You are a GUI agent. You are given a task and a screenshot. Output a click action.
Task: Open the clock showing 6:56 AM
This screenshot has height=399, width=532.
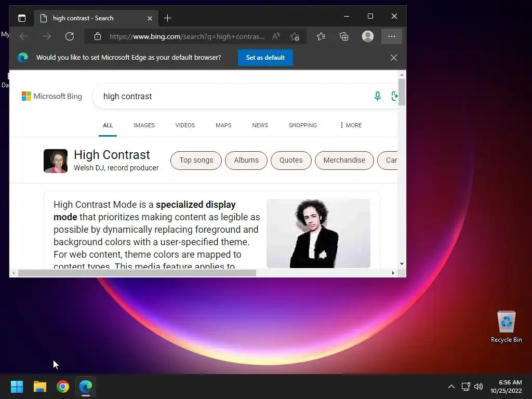506,387
